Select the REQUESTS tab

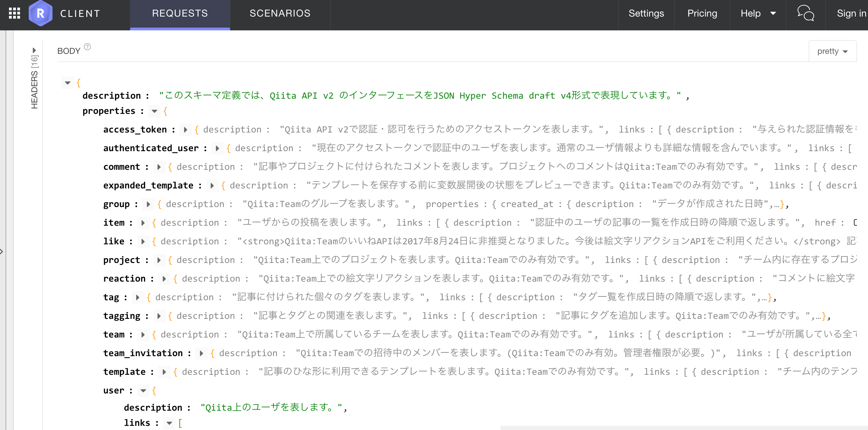(180, 13)
